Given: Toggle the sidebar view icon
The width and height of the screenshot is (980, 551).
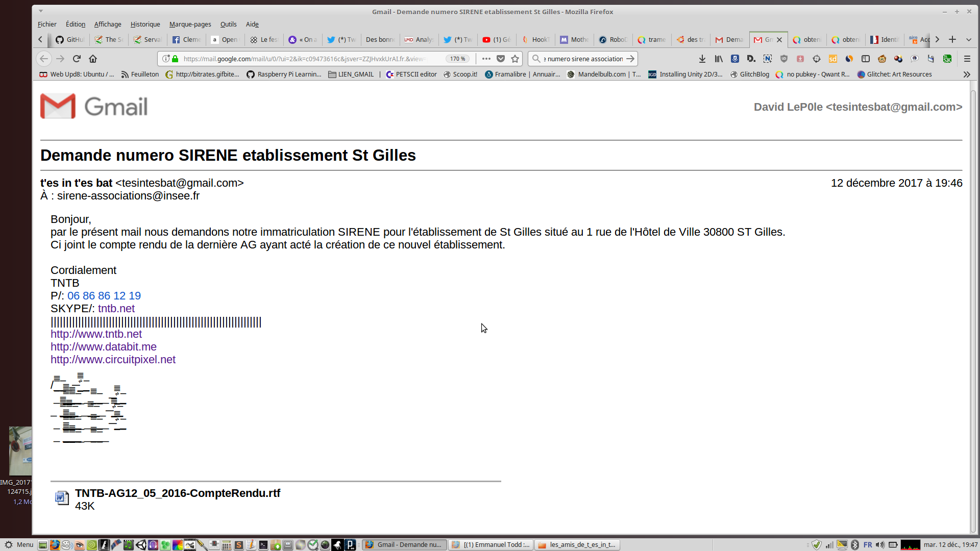Looking at the screenshot, I should click(866, 59).
